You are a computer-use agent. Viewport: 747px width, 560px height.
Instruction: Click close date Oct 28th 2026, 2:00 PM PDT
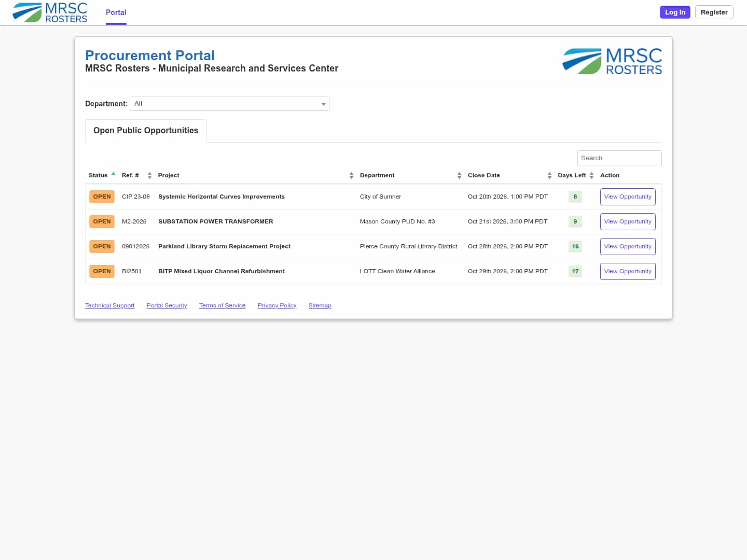tap(508, 247)
